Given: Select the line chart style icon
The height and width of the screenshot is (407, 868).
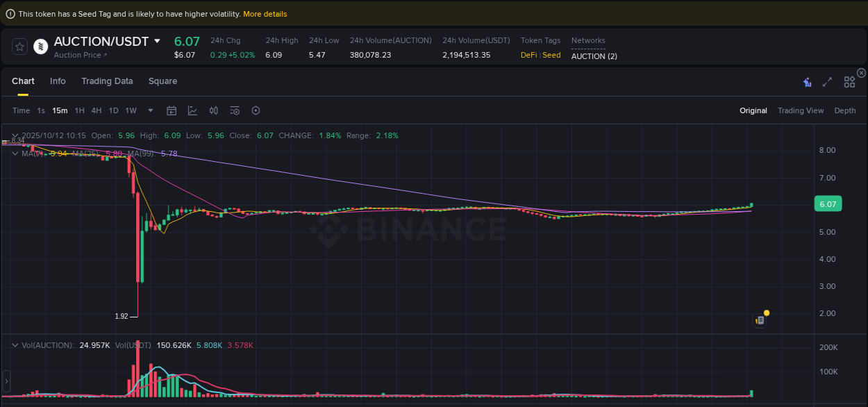Looking at the screenshot, I should [192, 110].
